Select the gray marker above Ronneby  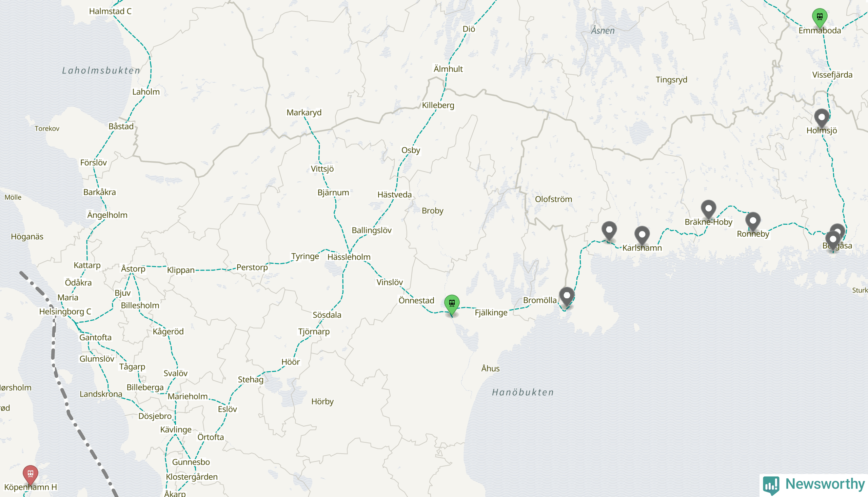[x=753, y=221]
